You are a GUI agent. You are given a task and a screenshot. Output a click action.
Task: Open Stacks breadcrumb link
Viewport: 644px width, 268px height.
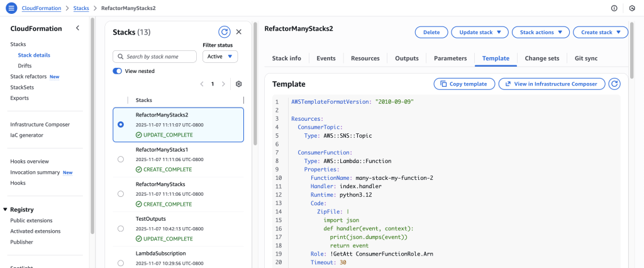coord(81,8)
